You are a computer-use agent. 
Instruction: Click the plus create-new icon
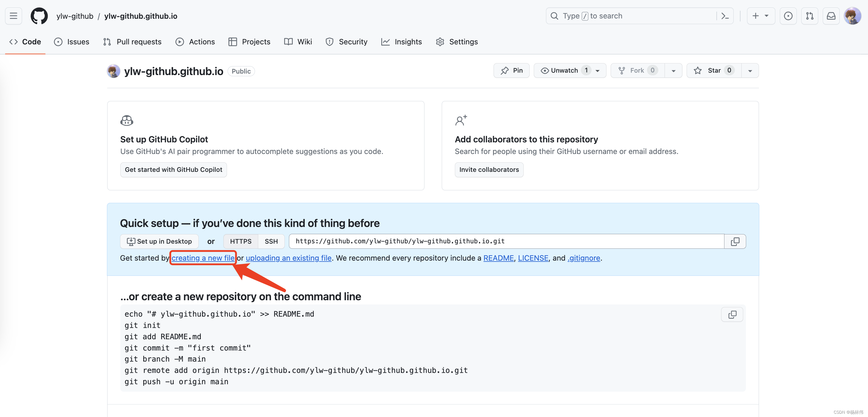pos(755,16)
